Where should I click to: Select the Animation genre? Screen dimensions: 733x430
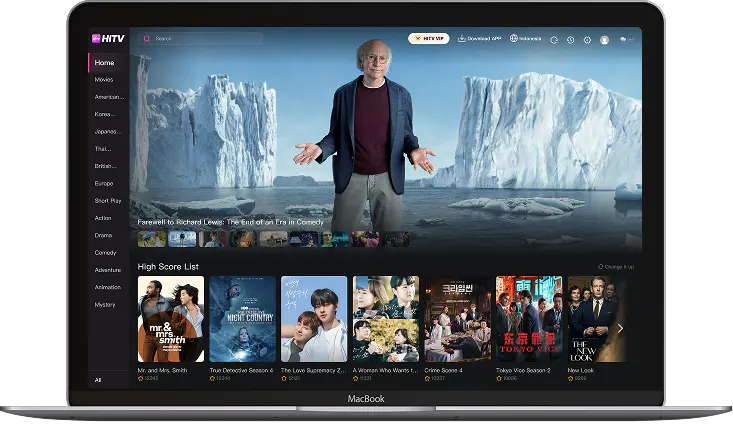(108, 287)
